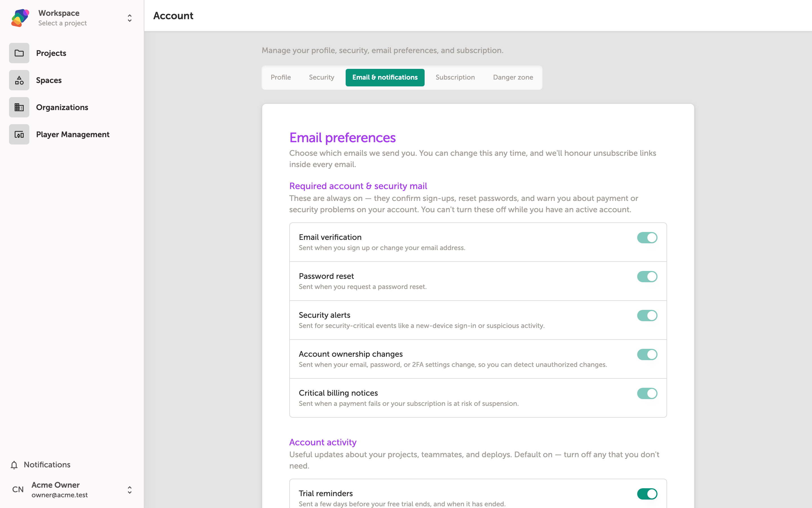The image size is (812, 508).
Task: Select the Email & notifications tab
Action: click(x=385, y=77)
